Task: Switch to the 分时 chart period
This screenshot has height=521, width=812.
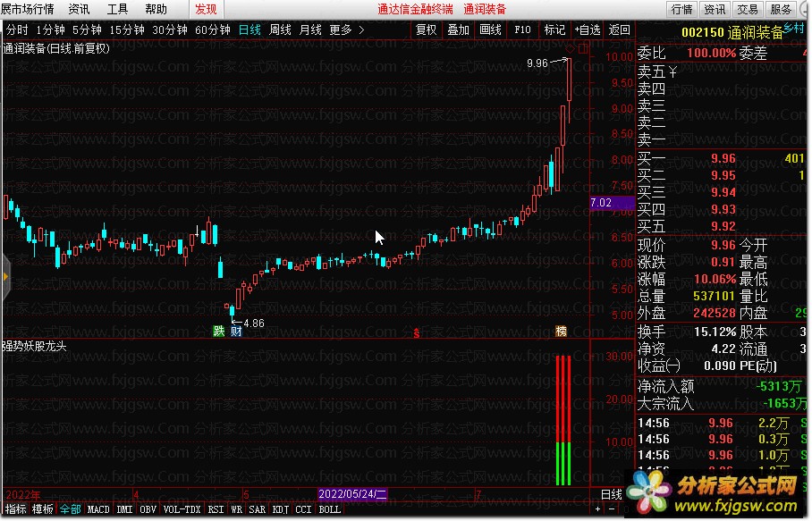Action: (17, 30)
